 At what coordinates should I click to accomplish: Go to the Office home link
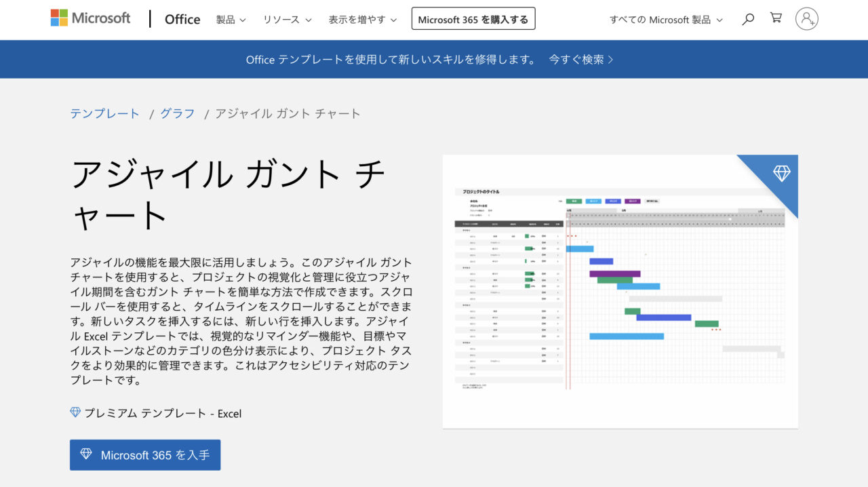click(182, 20)
